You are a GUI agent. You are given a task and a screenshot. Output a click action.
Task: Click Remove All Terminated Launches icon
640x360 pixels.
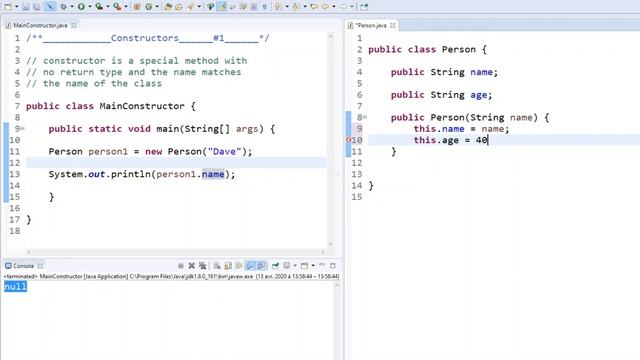[x=202, y=266]
